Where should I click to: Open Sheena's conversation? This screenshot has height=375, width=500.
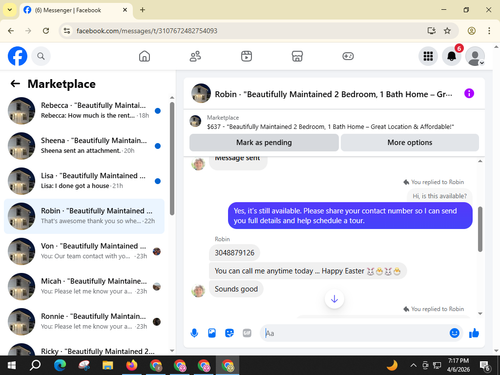click(84, 146)
